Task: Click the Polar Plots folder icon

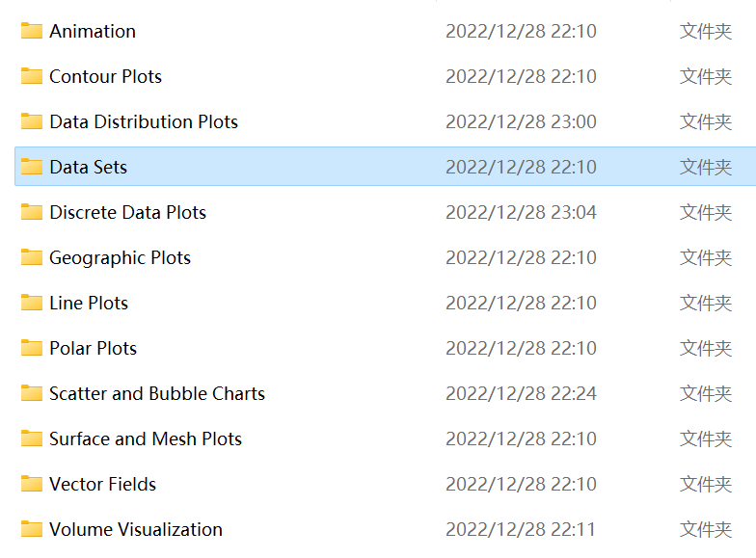Action: point(32,348)
